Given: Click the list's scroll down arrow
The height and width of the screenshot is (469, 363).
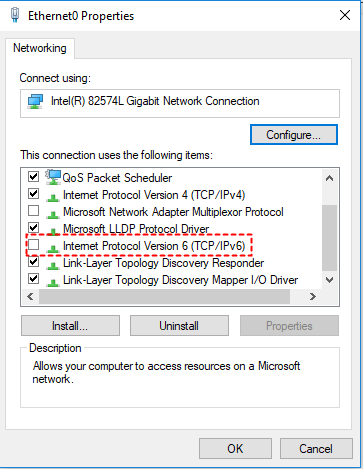Looking at the screenshot, I should [329, 280].
